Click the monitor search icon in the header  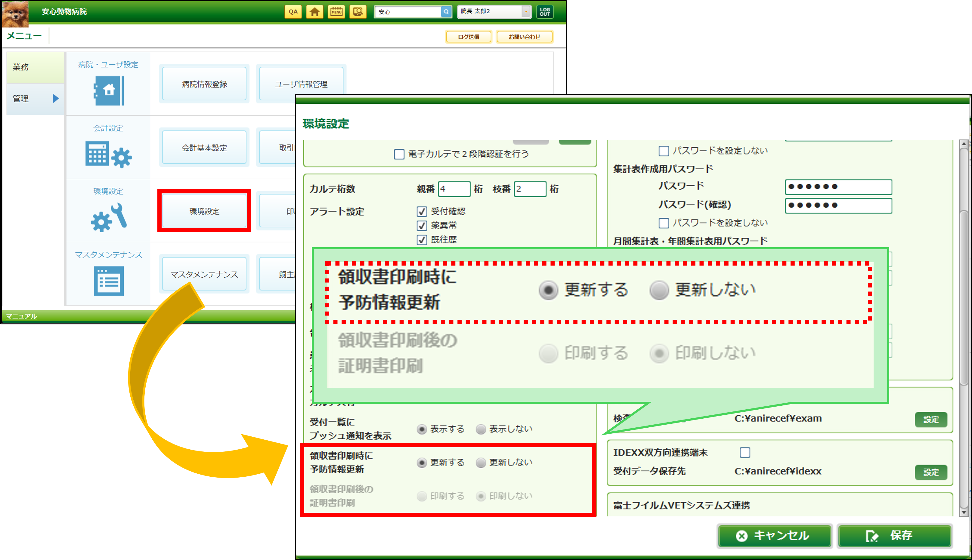[x=358, y=11]
